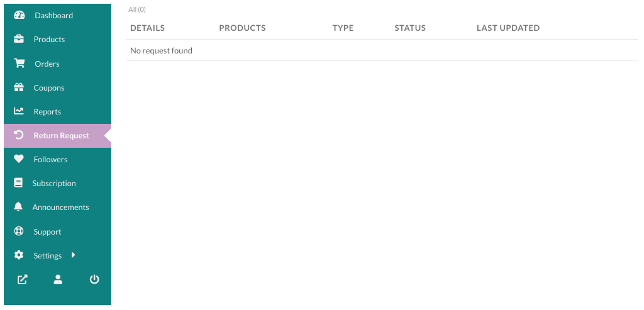
Task: Click the visit store external-link icon
Action: click(x=22, y=280)
